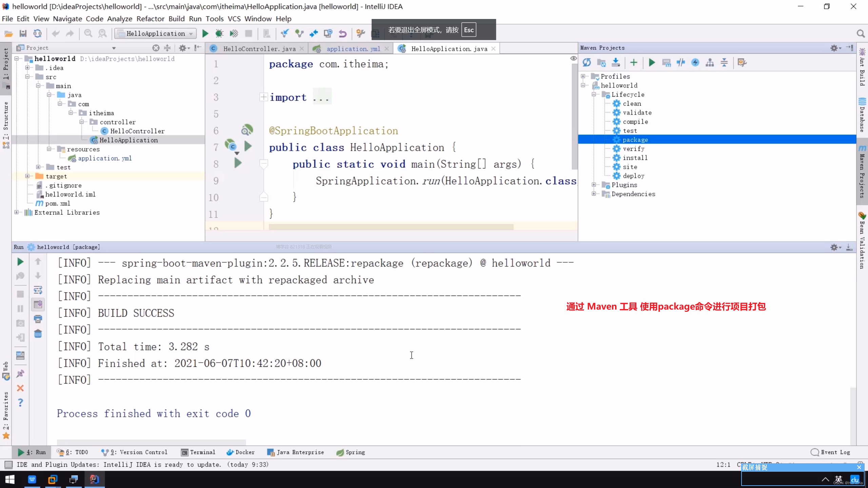868x488 pixels.
Task: Open the HelloApplication run configuration dropdown
Action: click(156, 33)
